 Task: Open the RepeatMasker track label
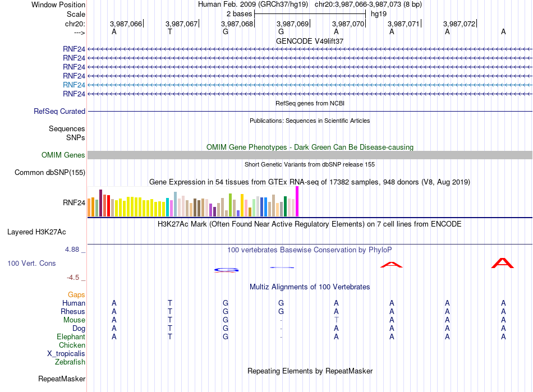click(x=62, y=379)
